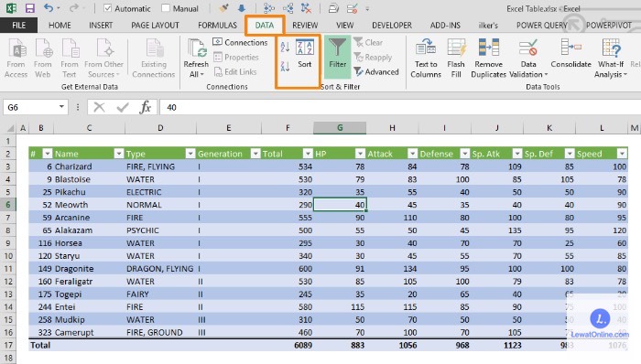Open the Attack column filter dropdown
This screenshot has height=364, width=641.
(412, 154)
